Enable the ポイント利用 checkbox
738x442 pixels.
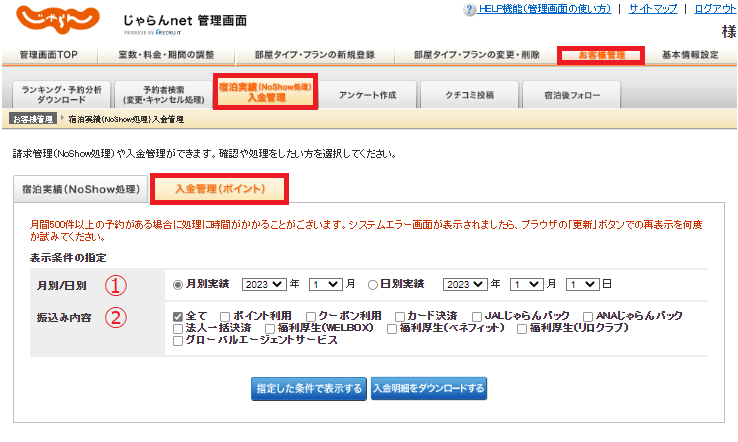coord(225,316)
